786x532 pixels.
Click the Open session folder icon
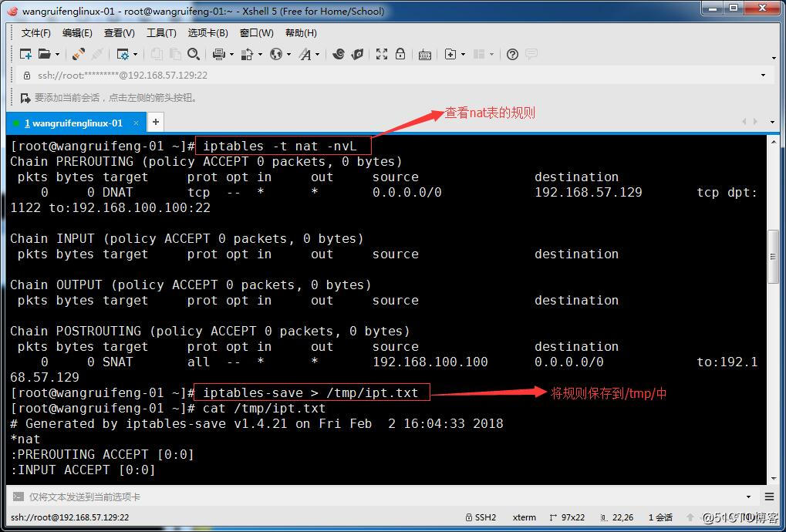tap(45, 54)
